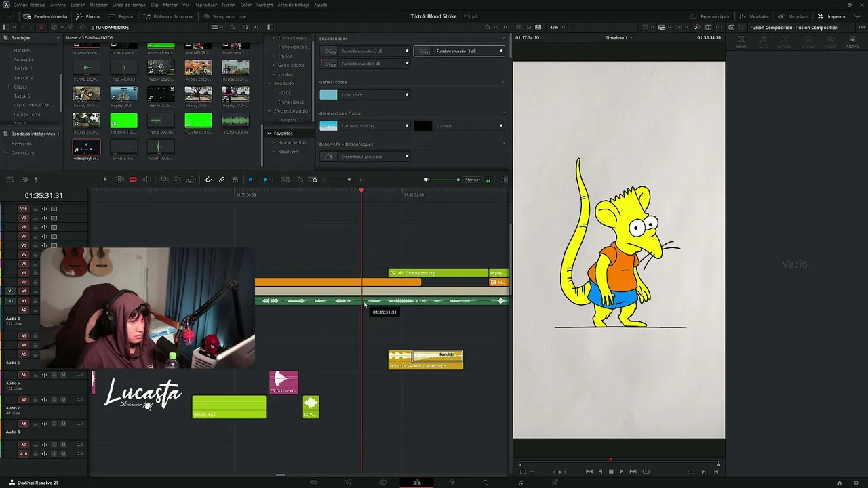Open the Mezclador mixer panel
Viewport: 868px width, 488px height.
pos(755,16)
